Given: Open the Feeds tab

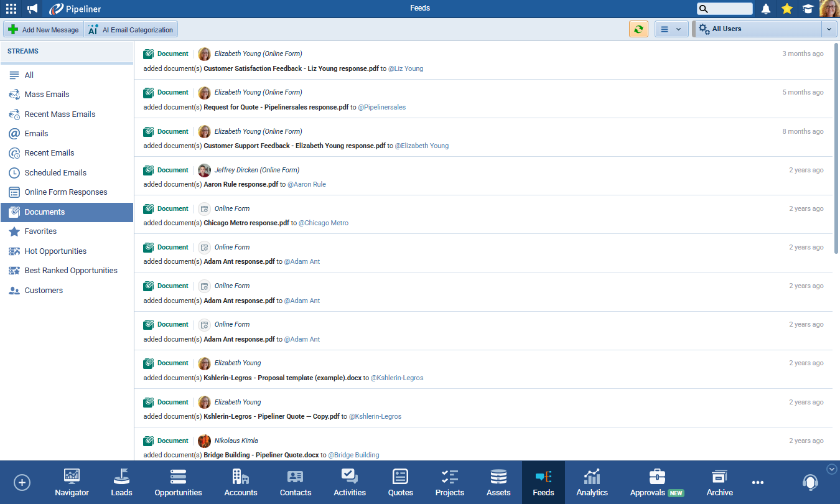Looking at the screenshot, I should click(x=543, y=482).
